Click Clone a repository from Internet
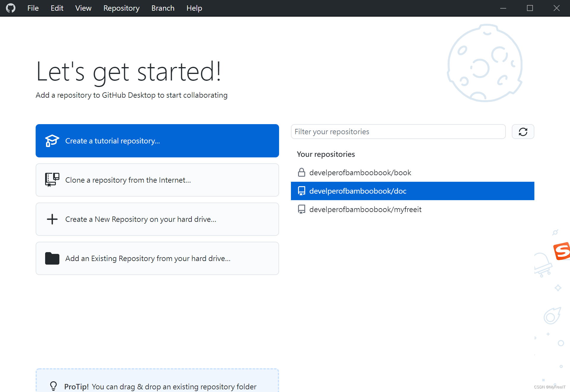Screen dimensions: 570x392 click(158, 180)
